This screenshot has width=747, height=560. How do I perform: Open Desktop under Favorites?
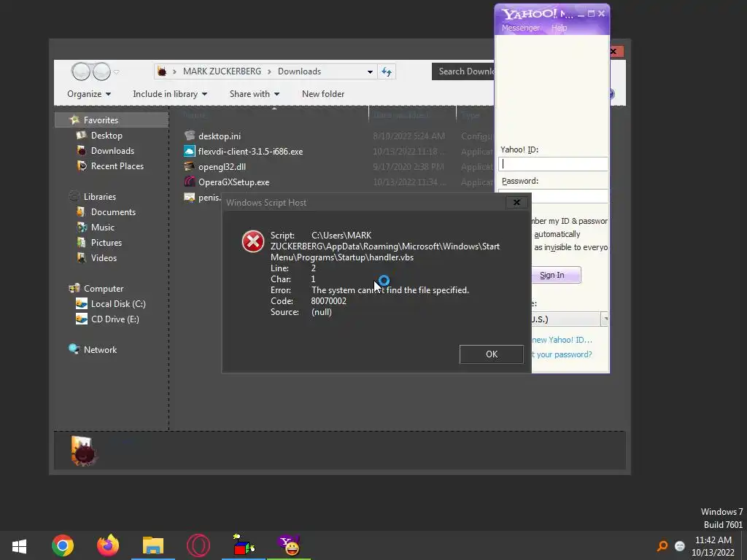[107, 136]
